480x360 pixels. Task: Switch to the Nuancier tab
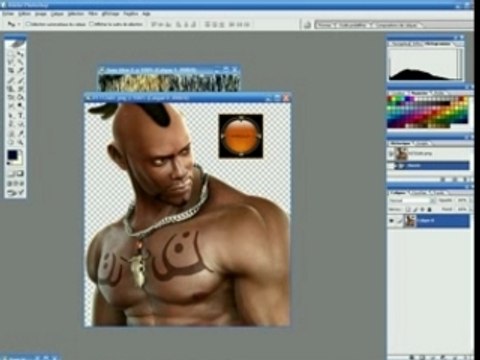(x=420, y=93)
